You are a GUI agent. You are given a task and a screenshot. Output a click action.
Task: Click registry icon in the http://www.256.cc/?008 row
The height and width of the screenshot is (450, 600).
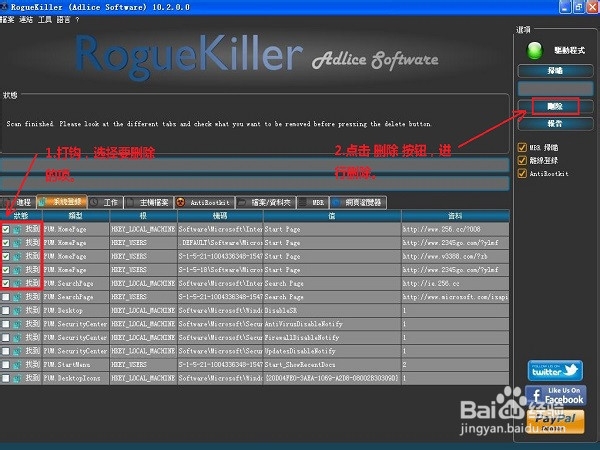[17, 230]
